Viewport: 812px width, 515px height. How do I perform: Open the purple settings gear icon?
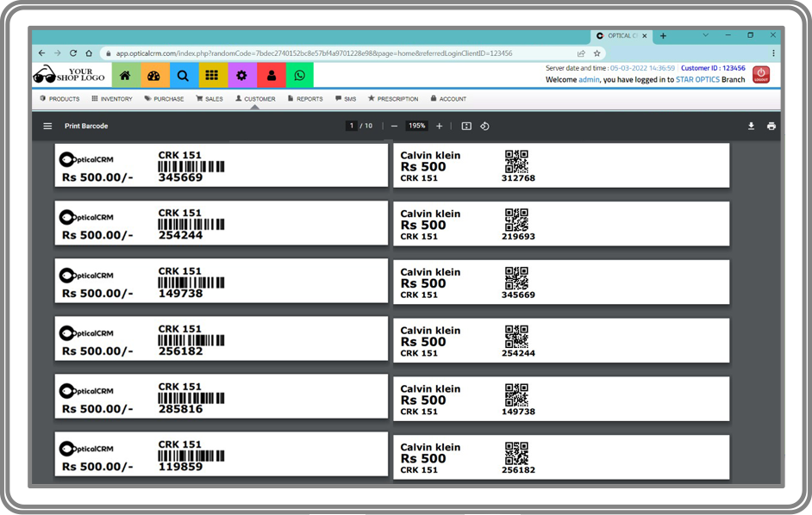(241, 76)
